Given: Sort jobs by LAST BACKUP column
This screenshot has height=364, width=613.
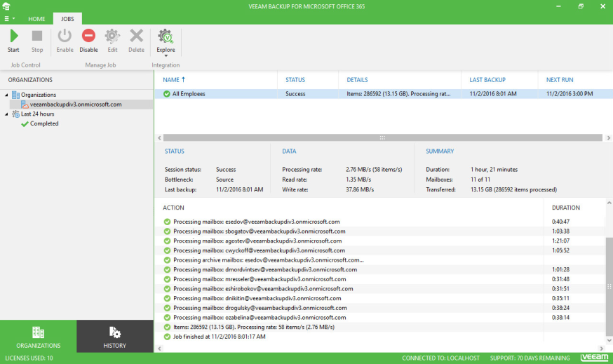Looking at the screenshot, I should click(x=487, y=80).
